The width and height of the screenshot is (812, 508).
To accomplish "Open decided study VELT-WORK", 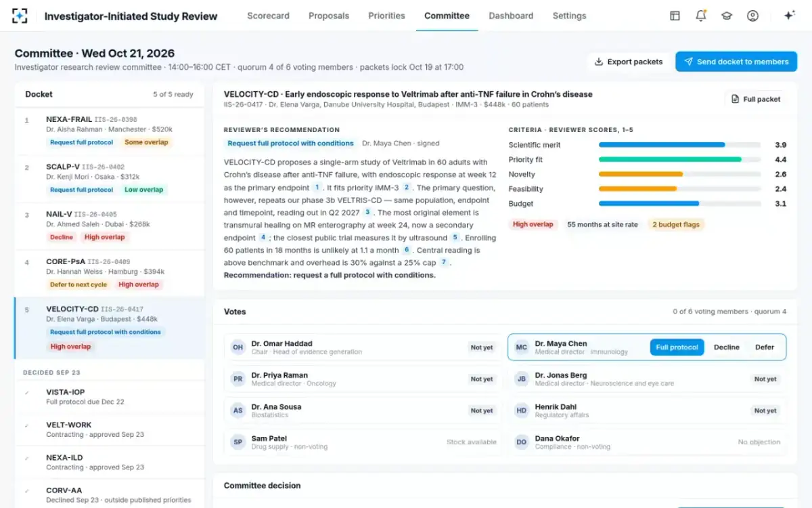I will (x=109, y=430).
